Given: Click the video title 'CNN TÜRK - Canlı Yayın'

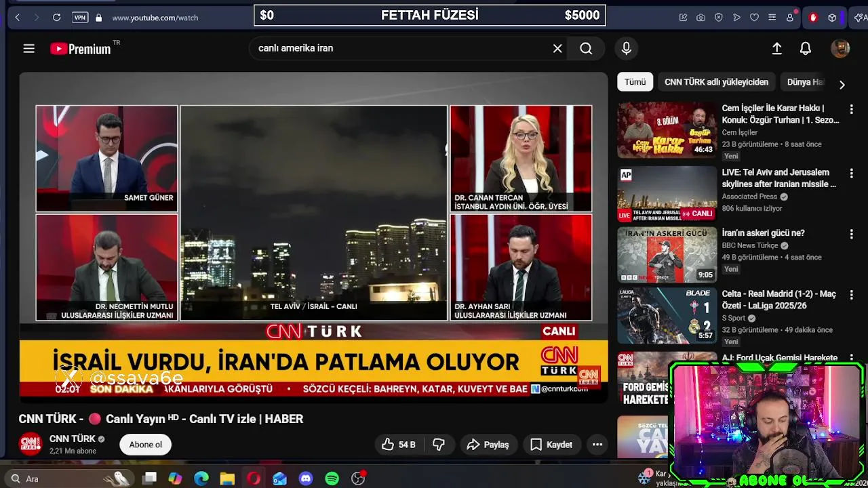Looking at the screenshot, I should [161, 419].
